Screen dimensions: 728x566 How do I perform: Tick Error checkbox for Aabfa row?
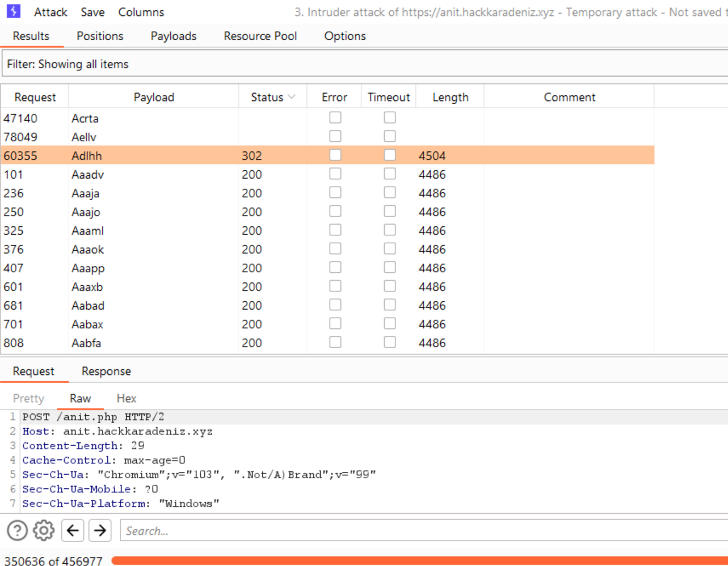tap(335, 342)
